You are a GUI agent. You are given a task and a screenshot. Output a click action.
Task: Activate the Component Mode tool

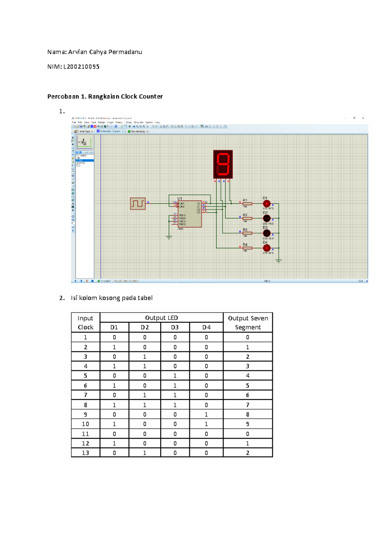click(73, 141)
